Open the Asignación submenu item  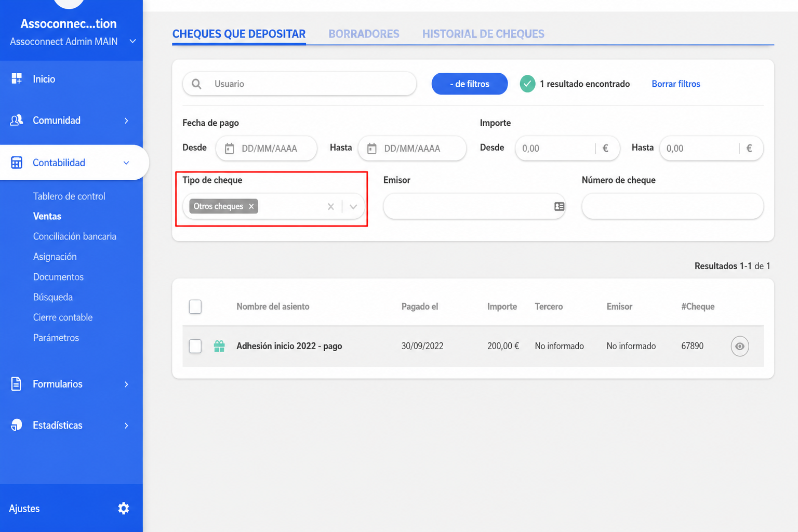(x=55, y=257)
